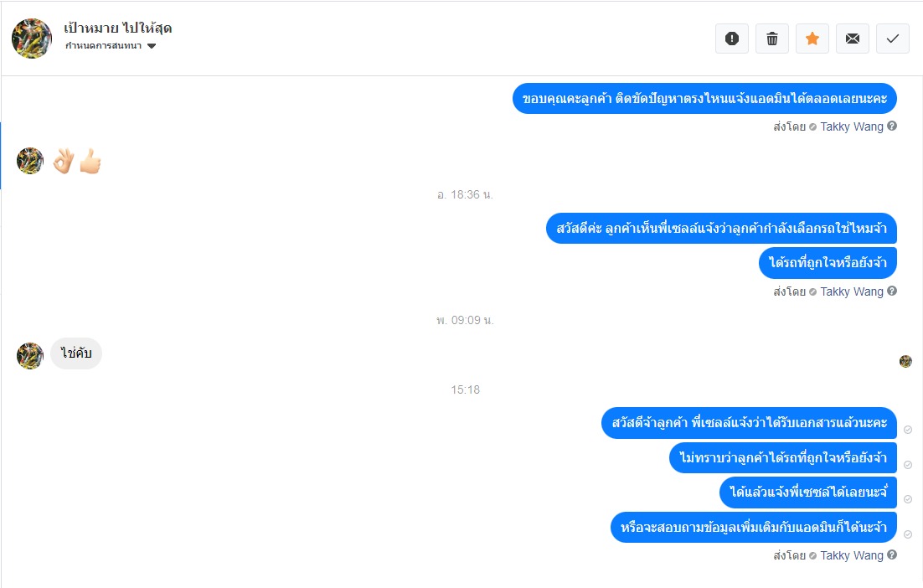Click avatar next to ใช่คับ message
This screenshot has height=588, width=923.
pos(30,356)
